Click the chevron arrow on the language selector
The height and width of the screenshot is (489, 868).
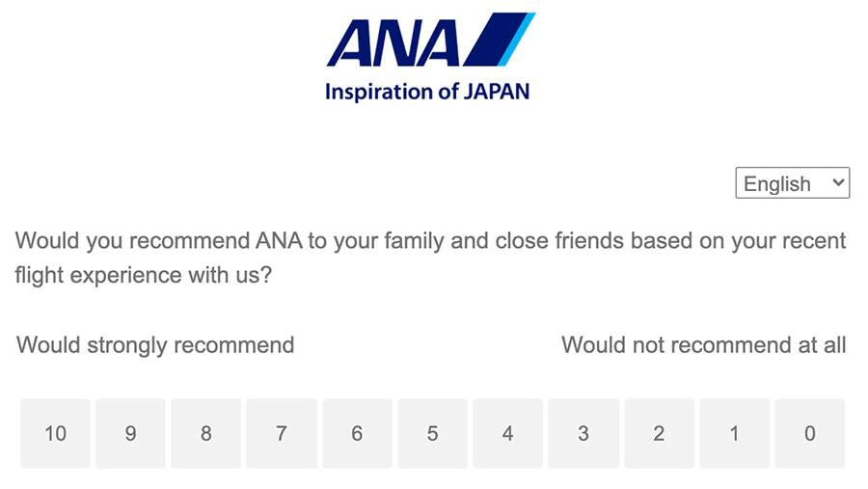tap(838, 182)
